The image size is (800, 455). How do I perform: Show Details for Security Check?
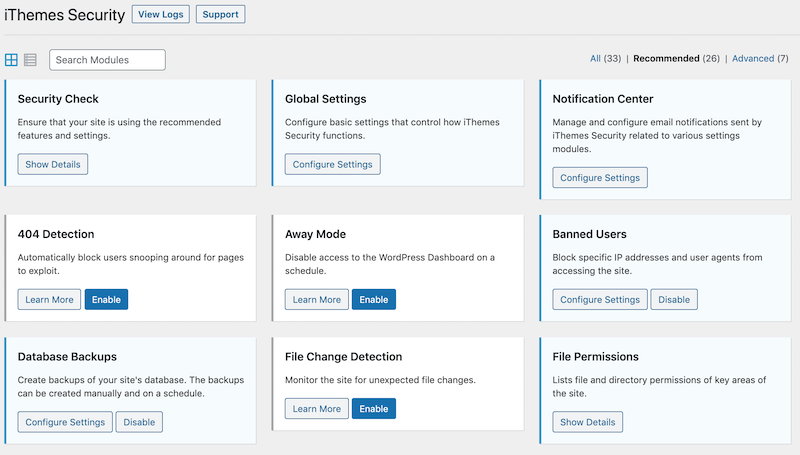[x=53, y=164]
